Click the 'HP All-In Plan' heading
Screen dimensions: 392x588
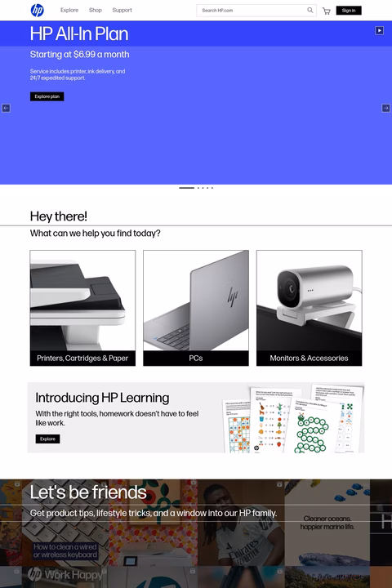point(79,33)
